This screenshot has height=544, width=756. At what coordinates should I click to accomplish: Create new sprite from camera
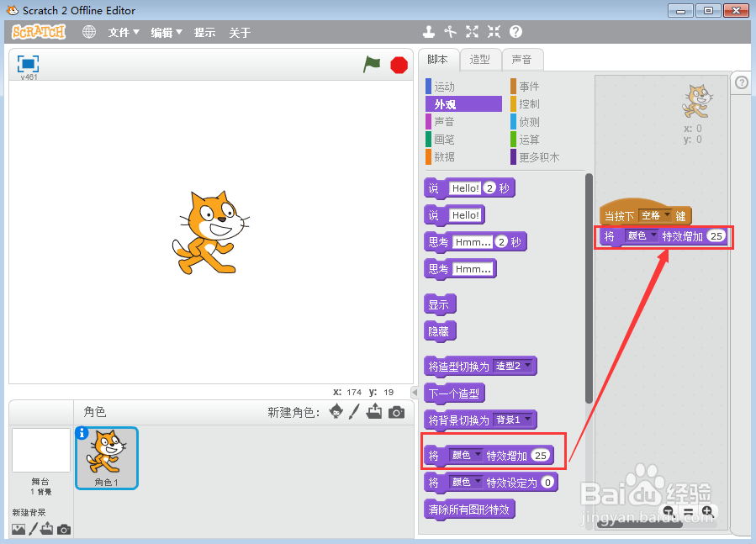tap(396, 412)
